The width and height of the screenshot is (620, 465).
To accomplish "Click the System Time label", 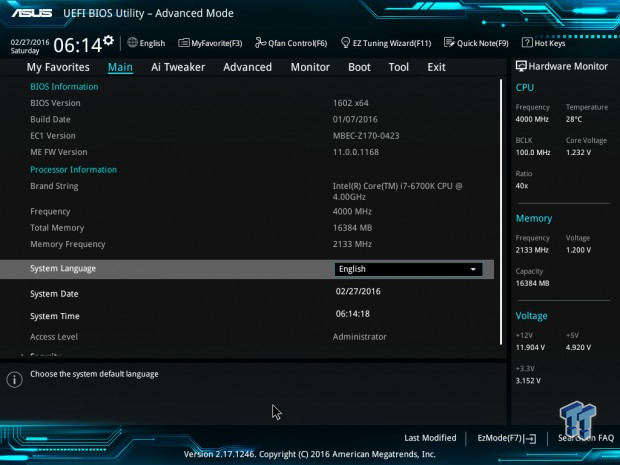I will 55,316.
